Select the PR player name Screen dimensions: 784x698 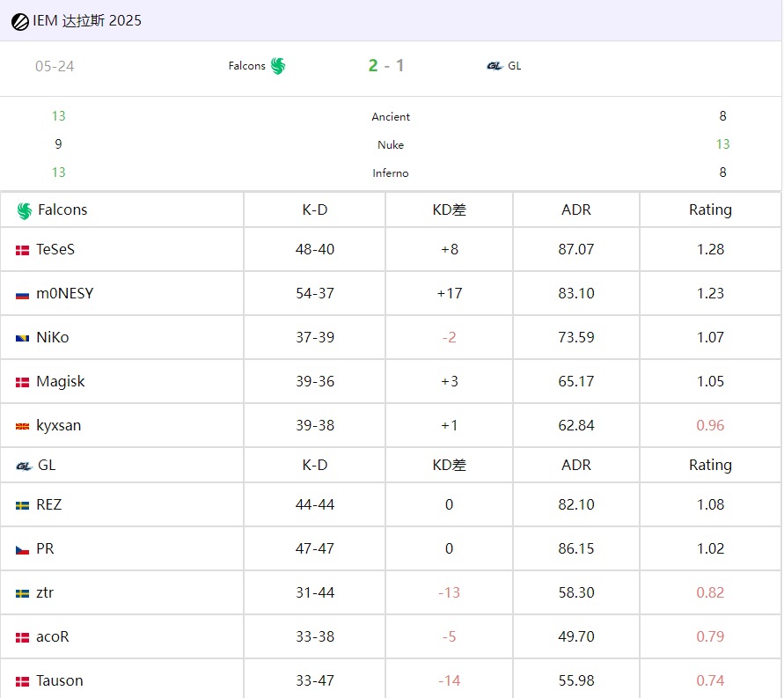coord(45,548)
